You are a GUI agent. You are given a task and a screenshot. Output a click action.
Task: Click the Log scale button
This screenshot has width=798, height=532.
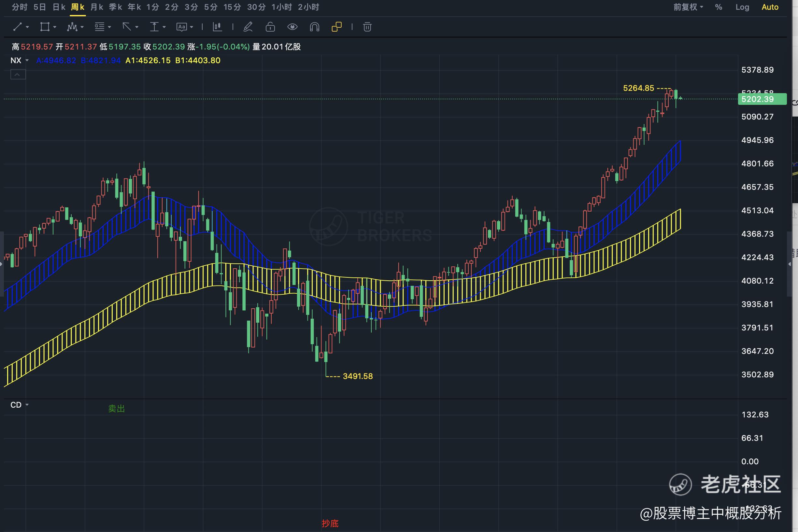(742, 7)
